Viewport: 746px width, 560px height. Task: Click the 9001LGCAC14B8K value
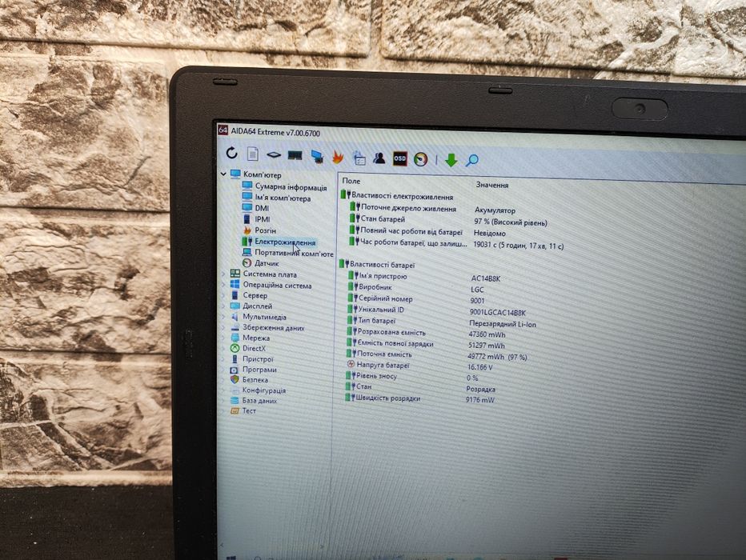coord(497,312)
